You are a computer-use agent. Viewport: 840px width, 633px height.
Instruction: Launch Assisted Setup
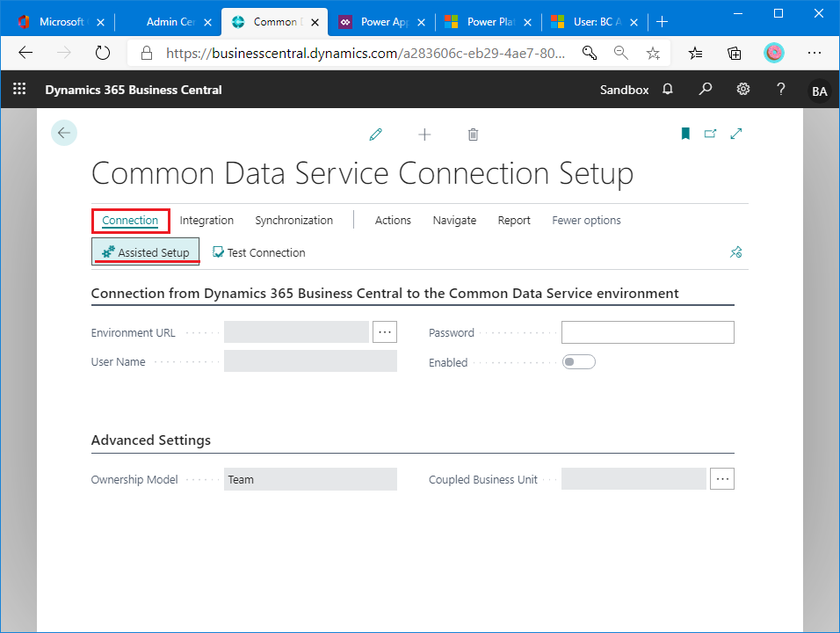[146, 252]
